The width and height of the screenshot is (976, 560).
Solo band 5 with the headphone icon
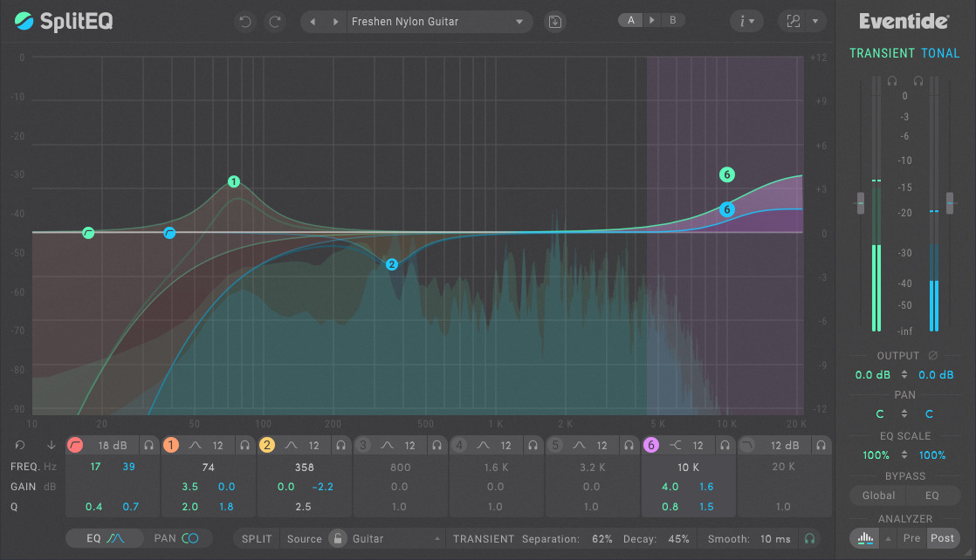[x=629, y=445]
